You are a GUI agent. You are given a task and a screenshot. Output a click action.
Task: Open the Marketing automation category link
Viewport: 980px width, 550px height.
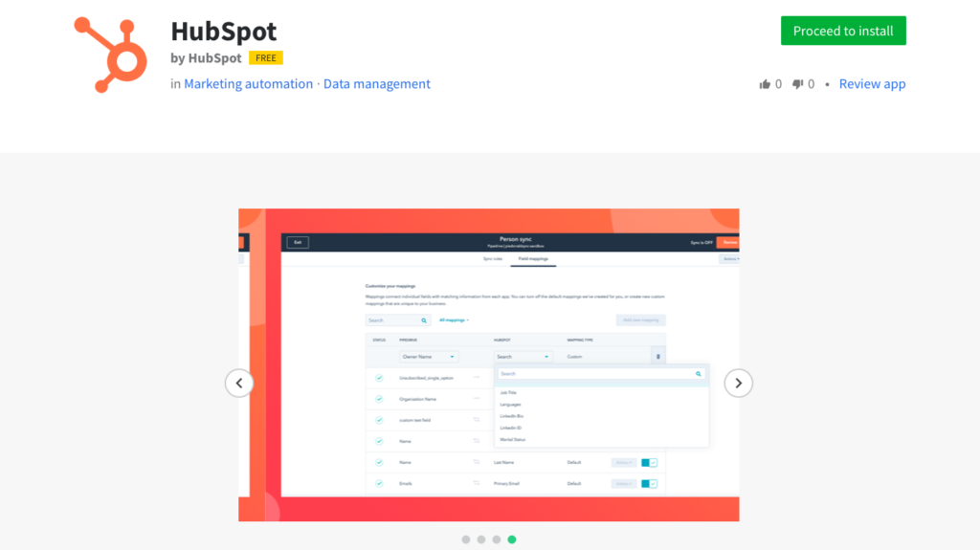tap(248, 84)
